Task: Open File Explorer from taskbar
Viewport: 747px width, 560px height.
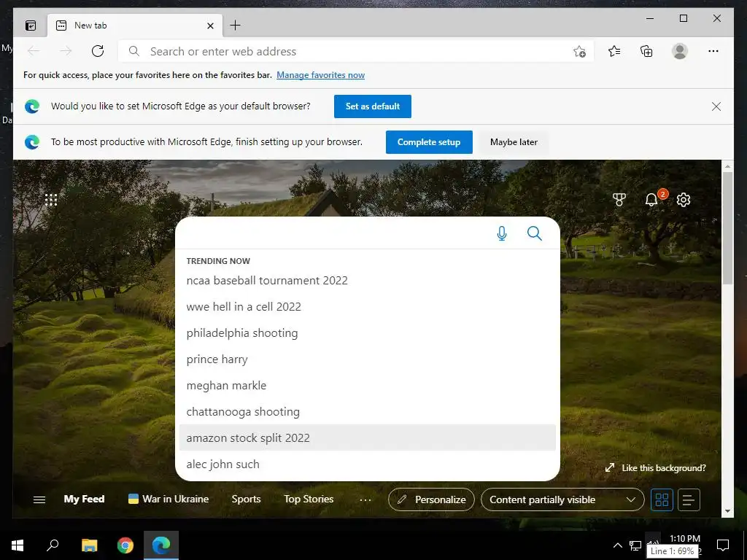Action: click(x=89, y=545)
